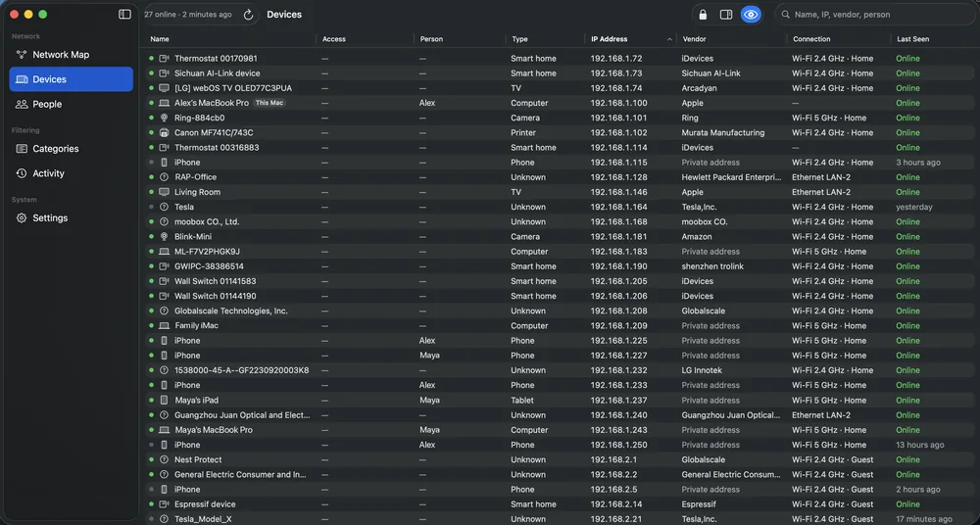Open Settings in sidebar
The height and width of the screenshot is (525, 980).
click(x=71, y=218)
